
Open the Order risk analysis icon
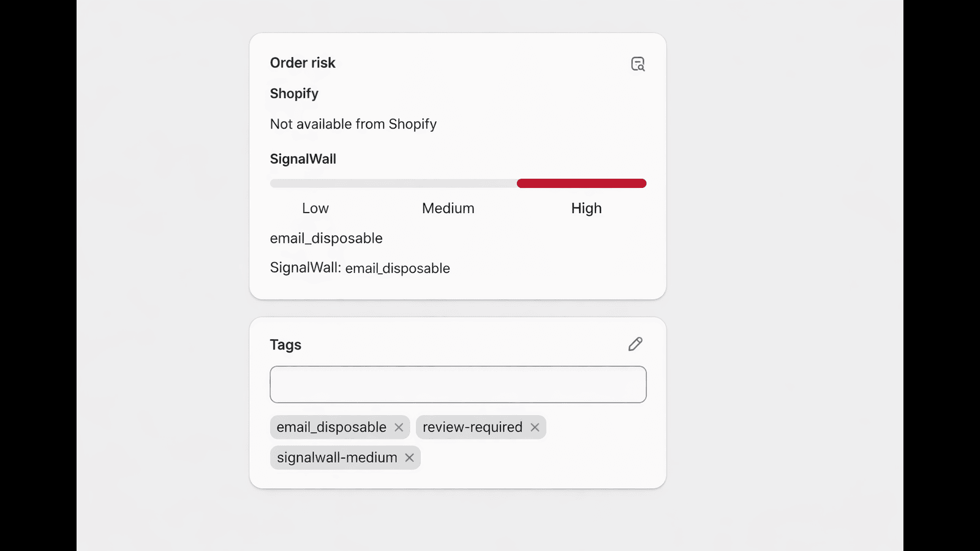[x=638, y=64]
